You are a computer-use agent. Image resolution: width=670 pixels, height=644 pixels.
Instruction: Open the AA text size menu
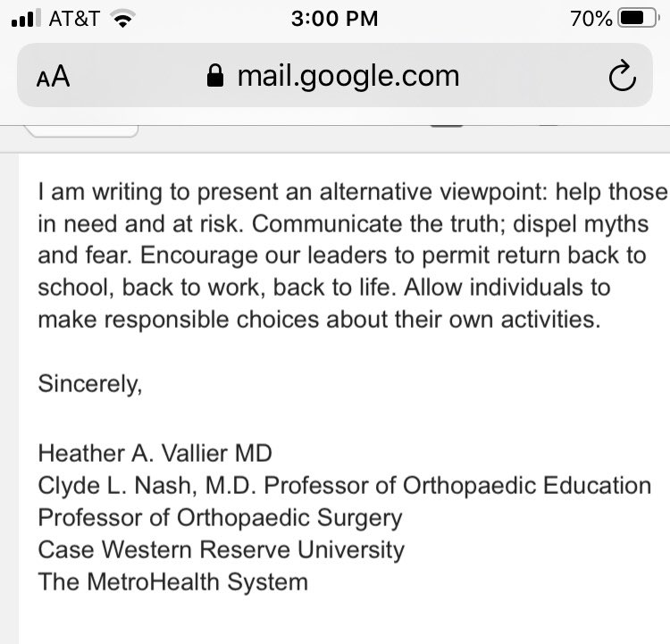[53, 77]
